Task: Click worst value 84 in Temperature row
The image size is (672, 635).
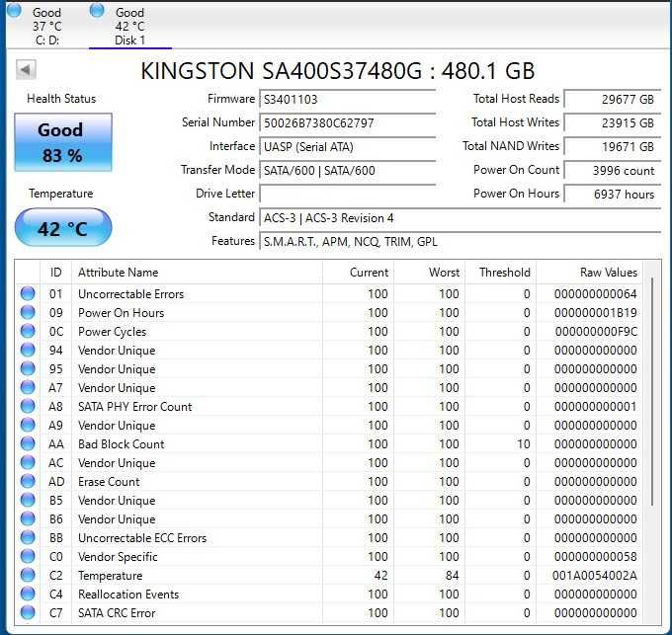Action: pos(452,576)
